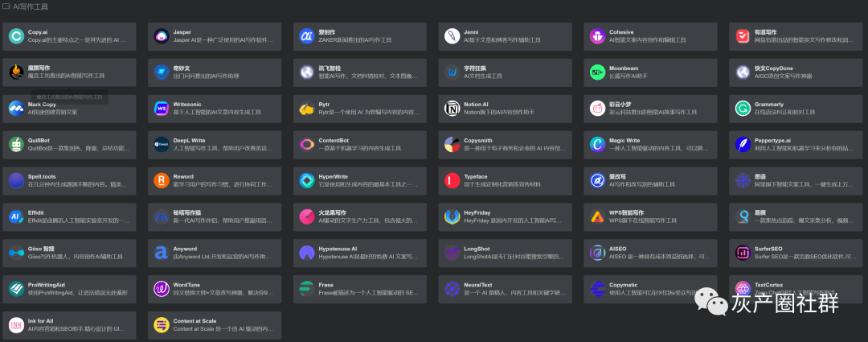Open the Frase card title
Screen dimensions: 868x342
[325, 285]
